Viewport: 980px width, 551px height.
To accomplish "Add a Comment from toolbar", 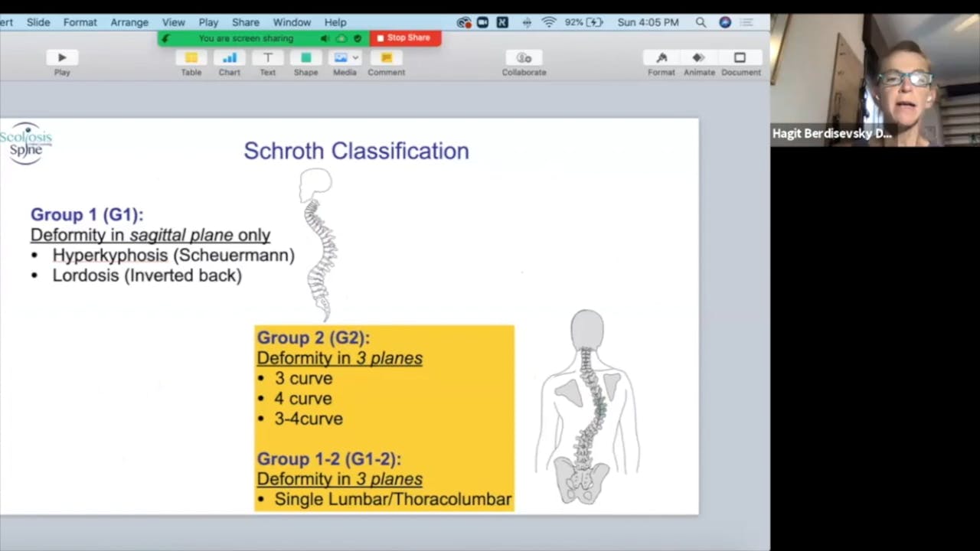I will coord(387,58).
